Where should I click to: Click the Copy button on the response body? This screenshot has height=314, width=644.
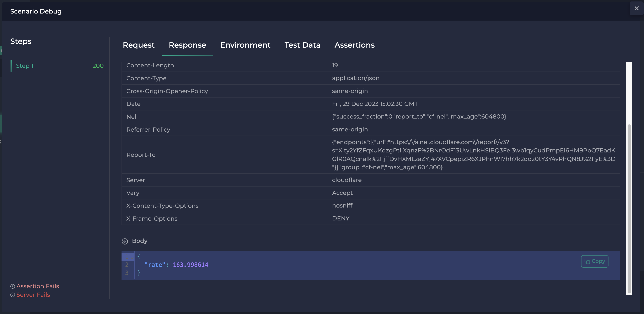pyautogui.click(x=595, y=261)
